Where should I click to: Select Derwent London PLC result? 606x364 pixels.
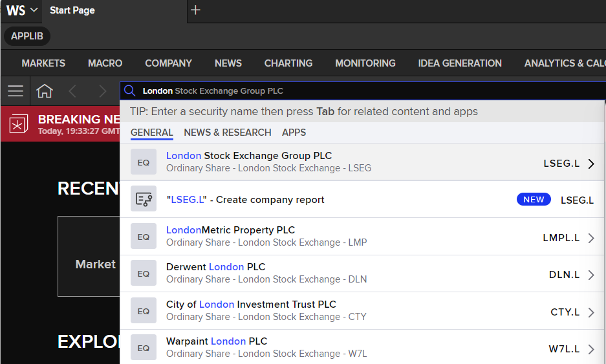click(x=362, y=273)
